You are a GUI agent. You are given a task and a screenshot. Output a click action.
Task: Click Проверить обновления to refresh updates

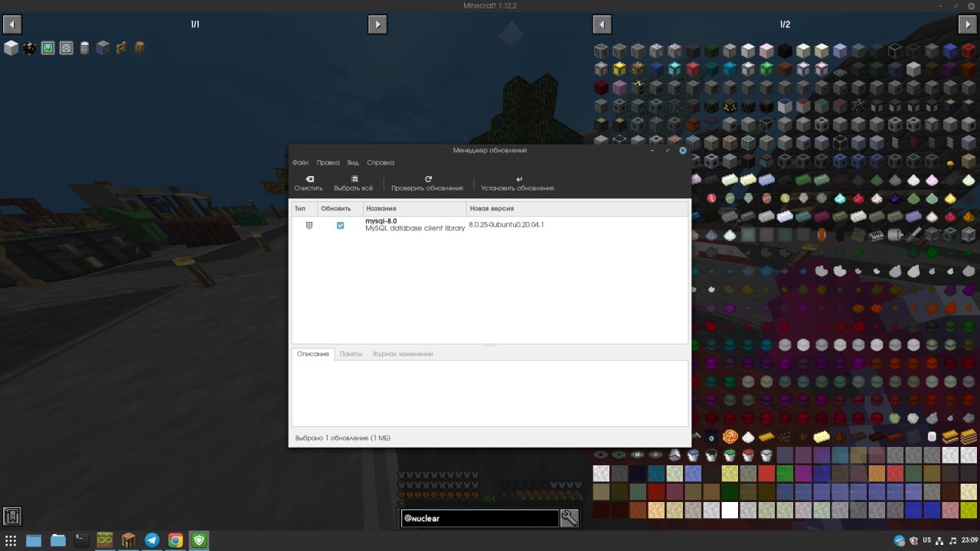(427, 184)
